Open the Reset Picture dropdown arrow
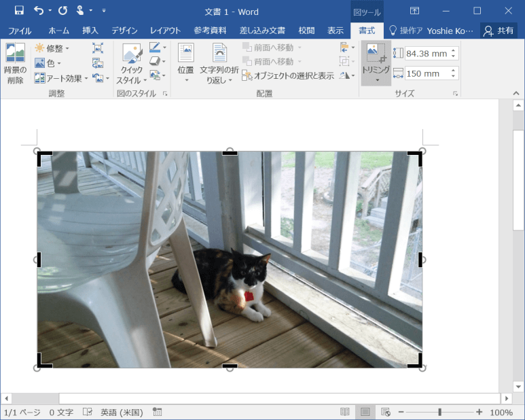This screenshot has width=525, height=420. [107, 78]
